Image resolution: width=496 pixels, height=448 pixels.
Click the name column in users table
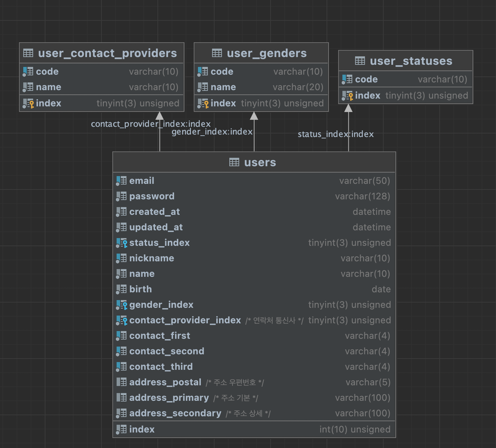tap(142, 274)
